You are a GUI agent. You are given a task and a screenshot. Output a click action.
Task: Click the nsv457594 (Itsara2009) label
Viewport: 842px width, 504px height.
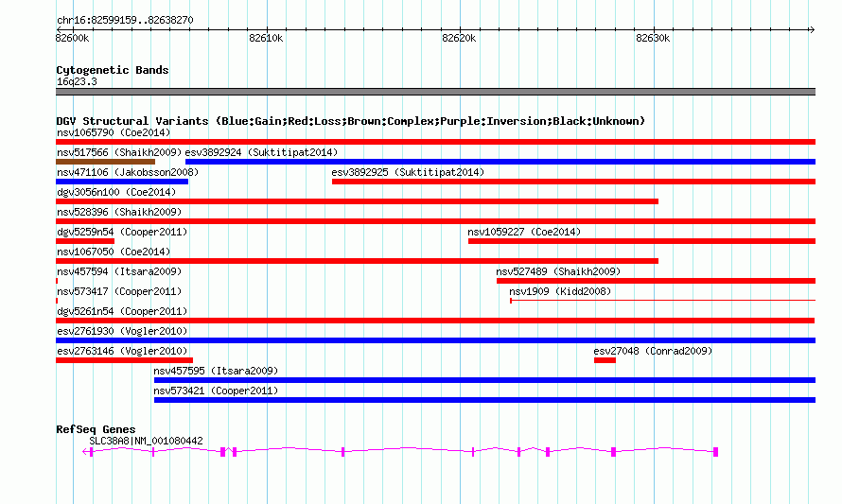(119, 271)
